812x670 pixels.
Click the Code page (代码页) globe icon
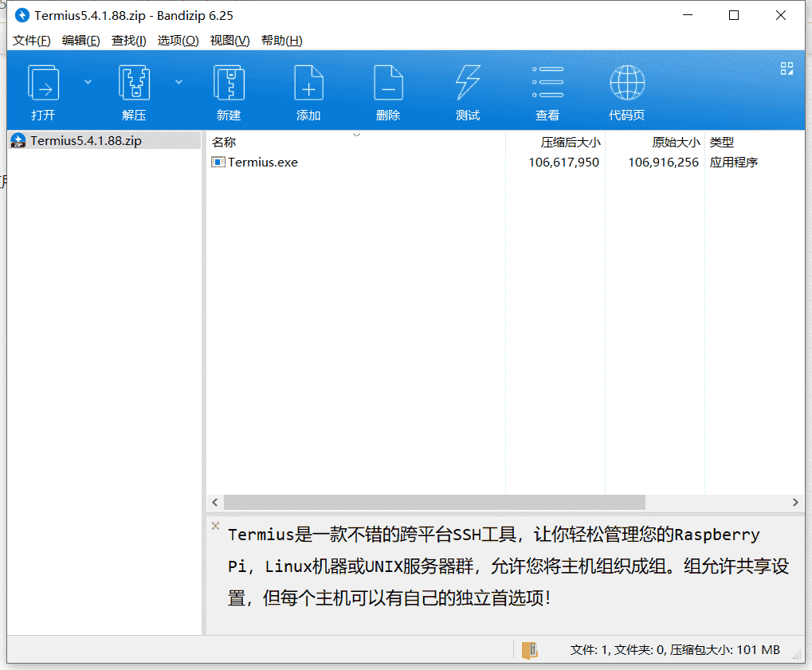627,83
